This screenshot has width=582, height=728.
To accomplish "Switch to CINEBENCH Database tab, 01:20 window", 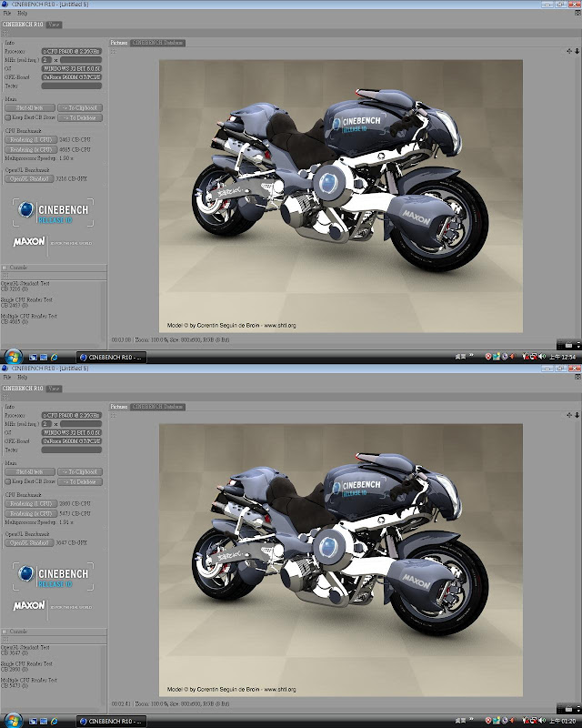I will 157,407.
